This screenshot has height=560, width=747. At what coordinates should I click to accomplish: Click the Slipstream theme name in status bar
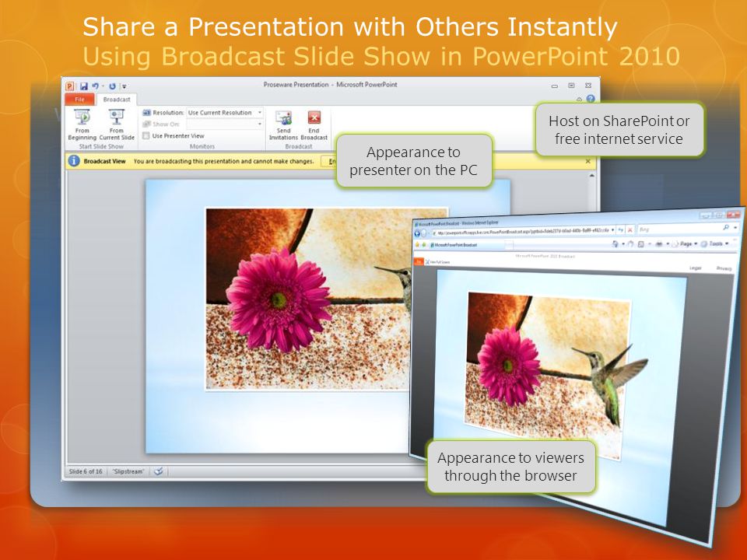click(128, 471)
